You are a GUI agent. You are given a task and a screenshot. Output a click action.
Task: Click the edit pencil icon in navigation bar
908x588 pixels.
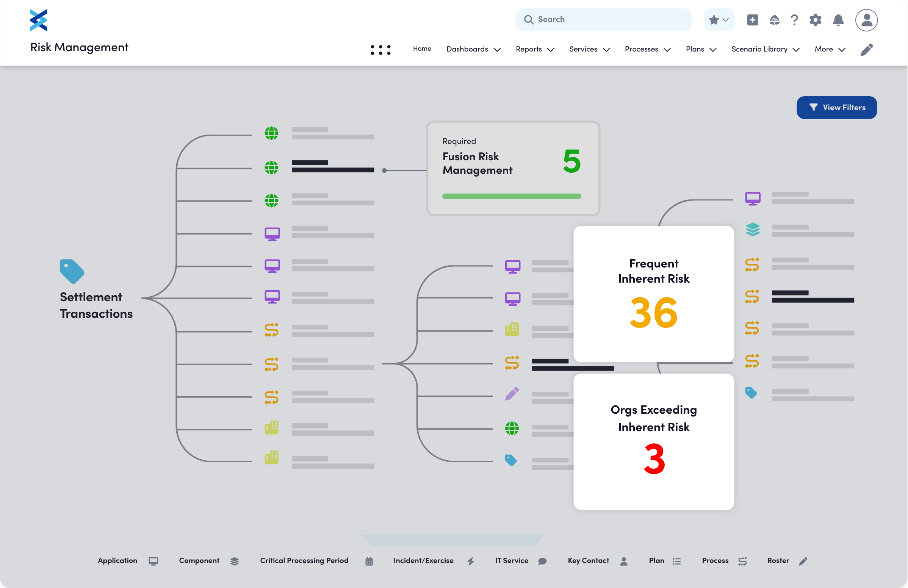(x=867, y=50)
